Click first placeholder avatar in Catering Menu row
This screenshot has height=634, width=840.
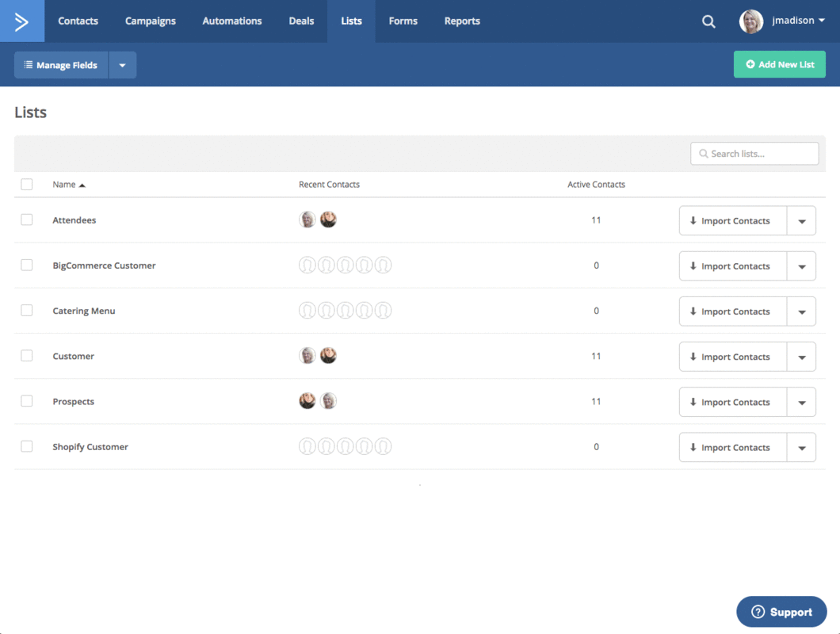(307, 311)
